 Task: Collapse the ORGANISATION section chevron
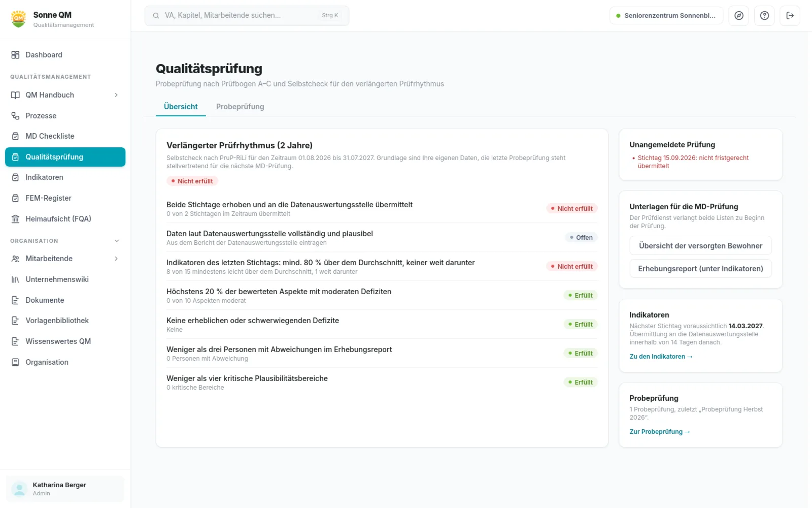(117, 241)
